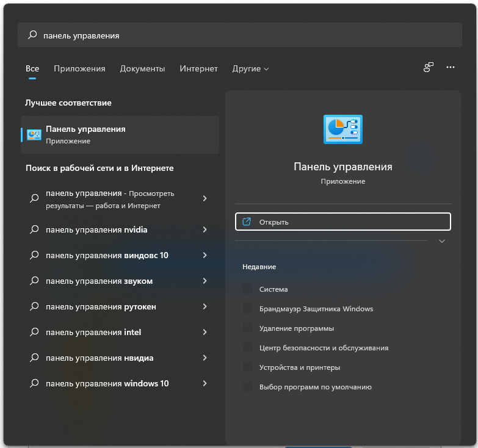
Task: Expand arrow for 'панель управления windows 10'
Action: pyautogui.click(x=205, y=383)
